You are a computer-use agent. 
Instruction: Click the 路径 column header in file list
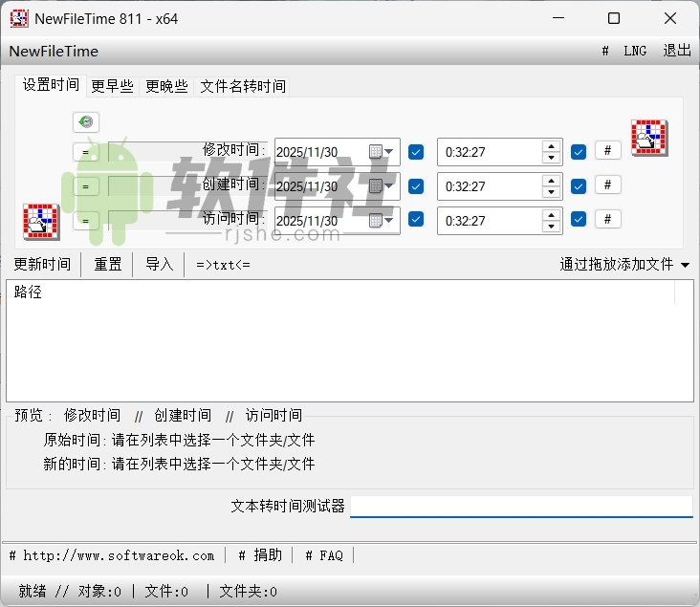[x=341, y=293]
